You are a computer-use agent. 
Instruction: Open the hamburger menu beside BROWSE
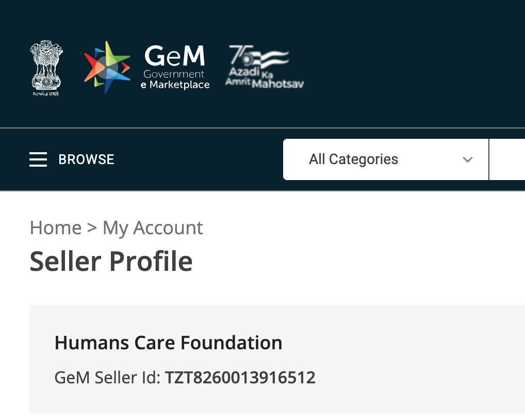(x=38, y=159)
